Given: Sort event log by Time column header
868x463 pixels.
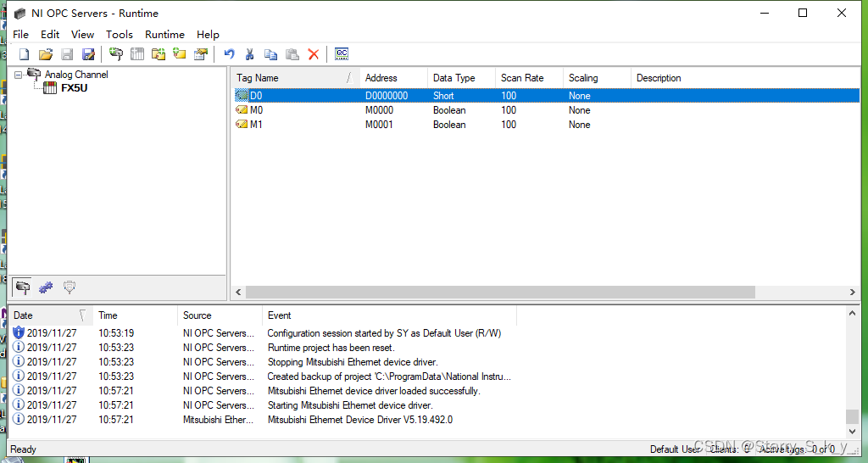Looking at the screenshot, I should tap(135, 315).
